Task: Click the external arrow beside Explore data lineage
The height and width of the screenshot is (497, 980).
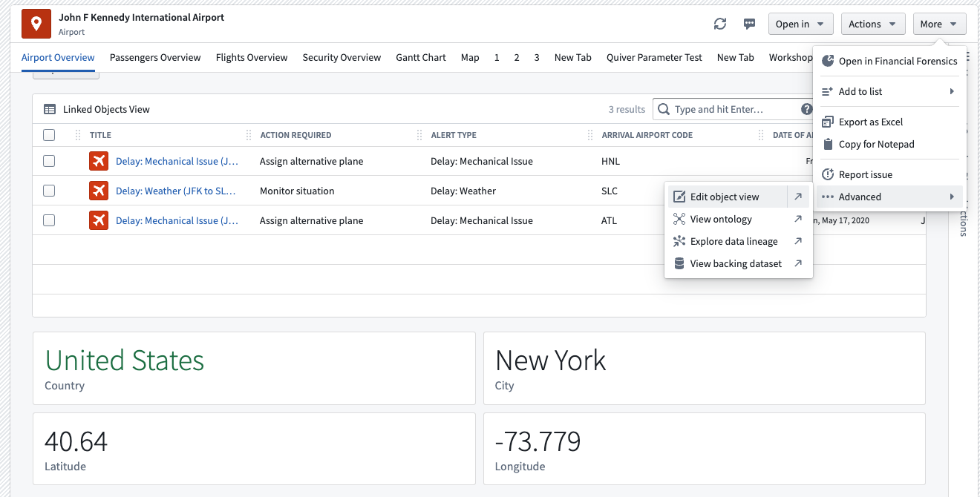Action: coord(798,241)
